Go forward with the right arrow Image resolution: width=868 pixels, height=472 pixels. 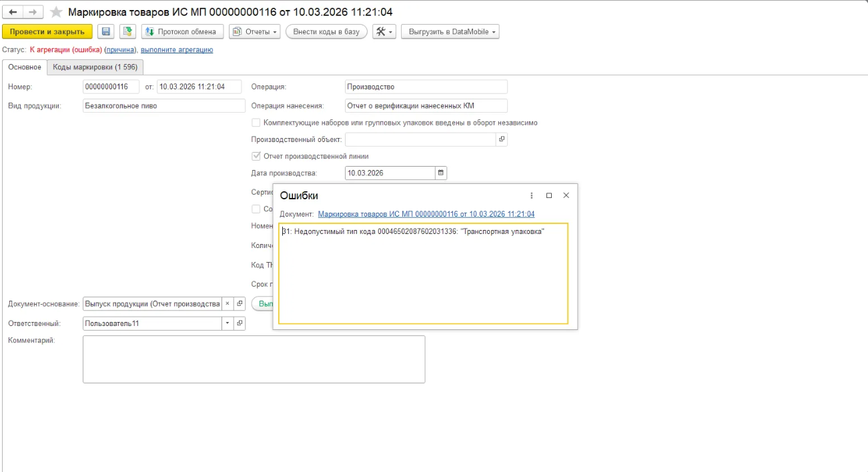point(33,13)
